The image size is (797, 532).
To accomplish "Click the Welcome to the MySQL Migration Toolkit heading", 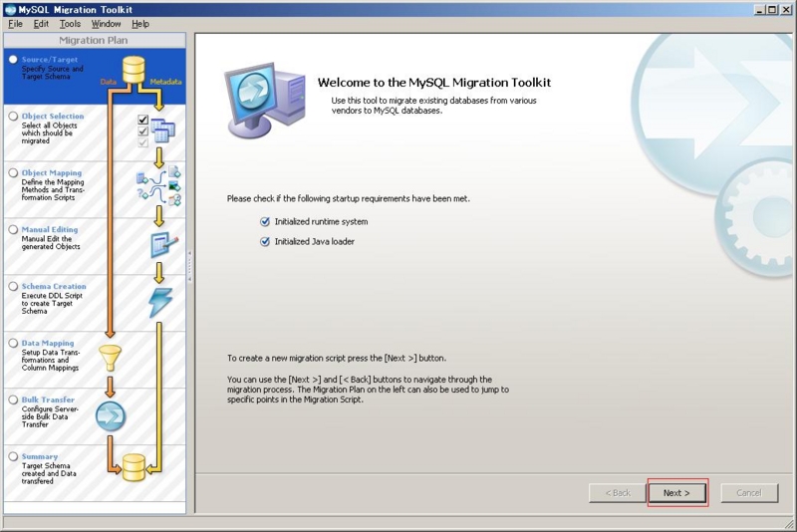I will (434, 83).
